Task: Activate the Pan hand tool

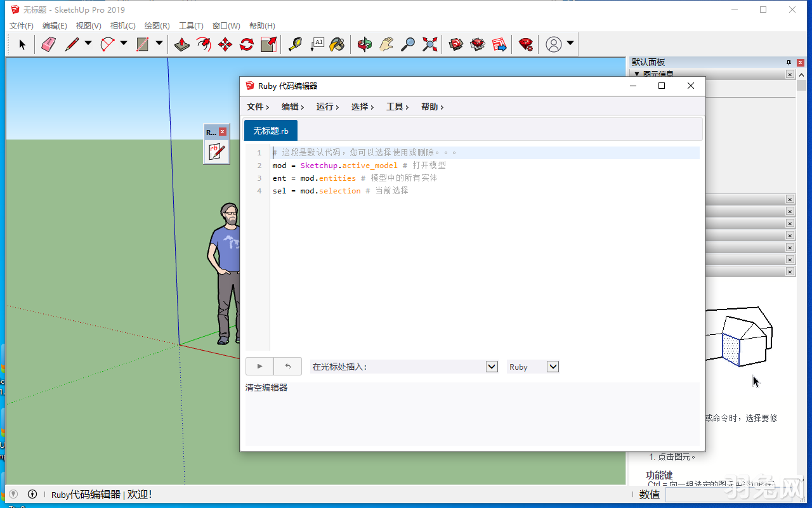Action: (386, 44)
